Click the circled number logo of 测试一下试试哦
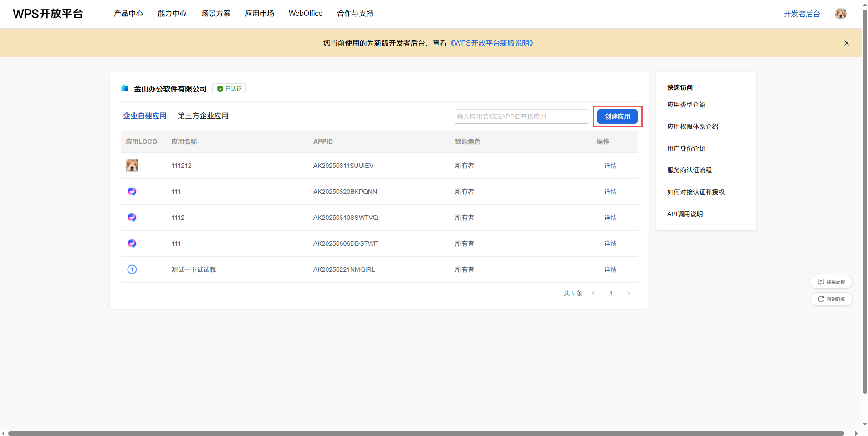The width and height of the screenshot is (868, 436). (x=132, y=269)
